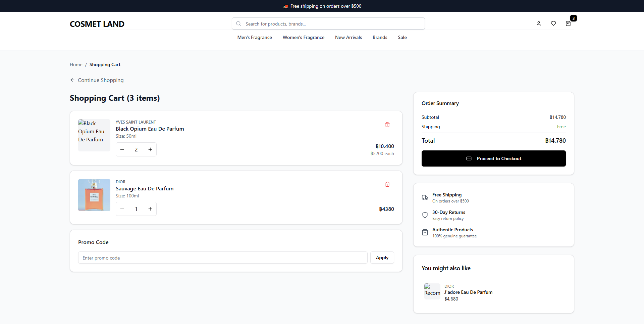Click the ฿10.400 line price

[x=385, y=146]
